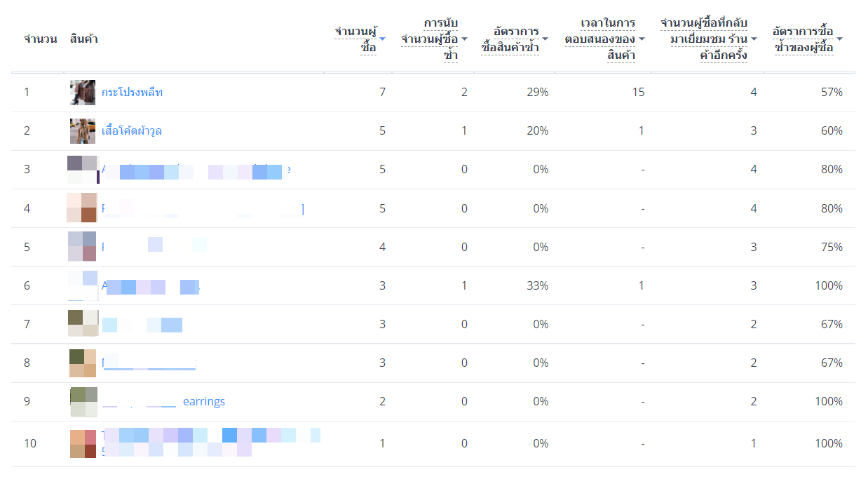Sort by จำนวนผู้ซื้อ column arrow
Viewport: 868px width, 479px height.
point(382,39)
